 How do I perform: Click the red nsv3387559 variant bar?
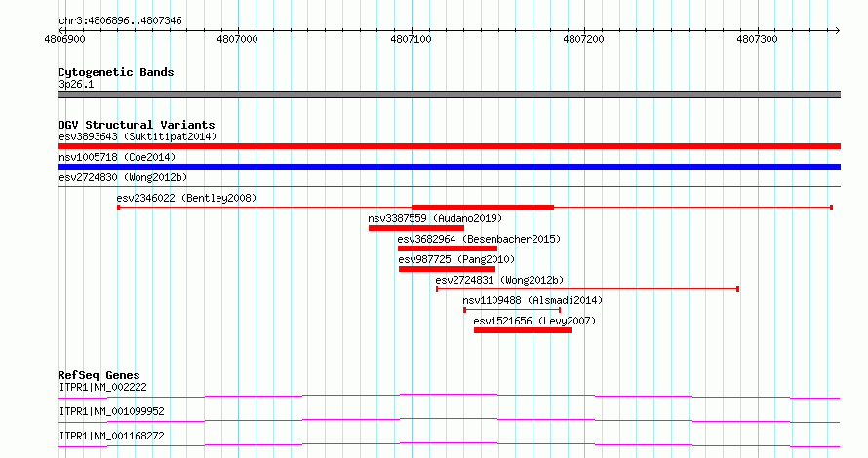(x=416, y=228)
